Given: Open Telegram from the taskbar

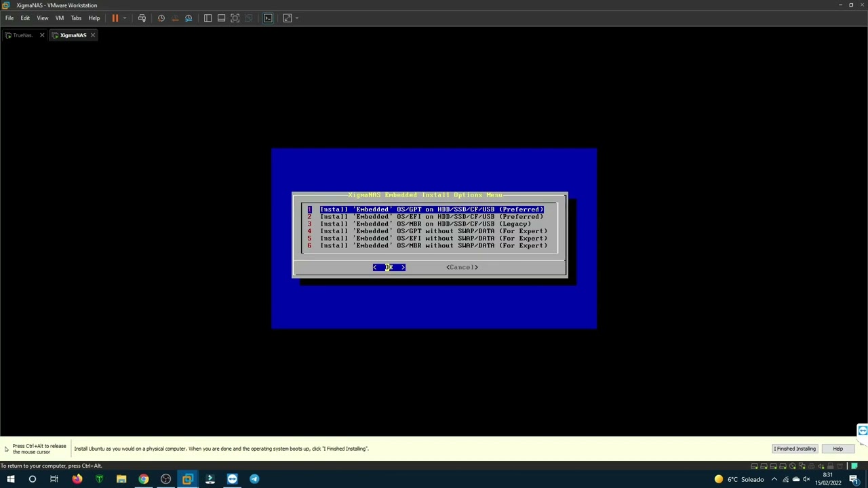Looking at the screenshot, I should pyautogui.click(x=254, y=479).
